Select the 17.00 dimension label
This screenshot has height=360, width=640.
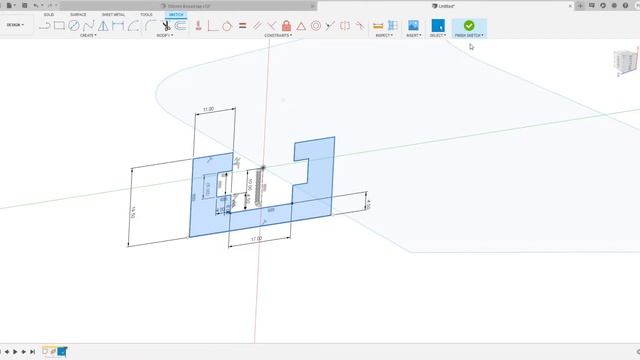(256, 238)
